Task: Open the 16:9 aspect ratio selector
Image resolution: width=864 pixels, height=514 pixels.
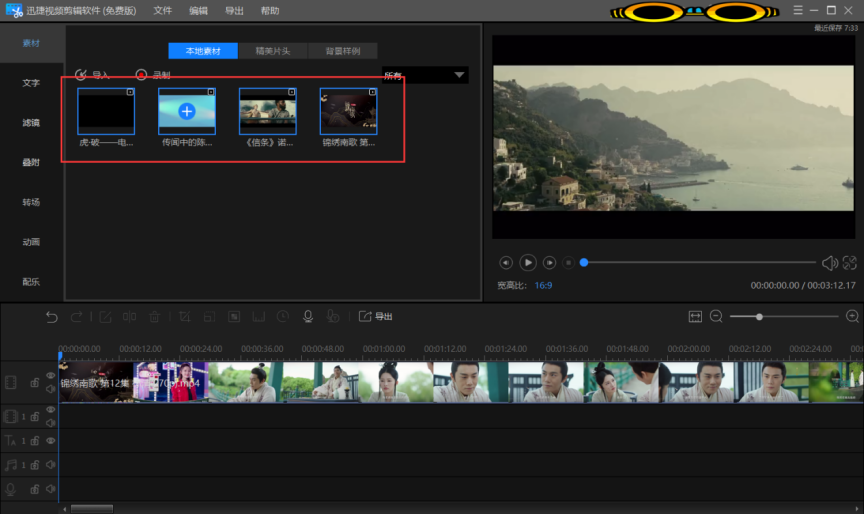Action: pyautogui.click(x=543, y=286)
